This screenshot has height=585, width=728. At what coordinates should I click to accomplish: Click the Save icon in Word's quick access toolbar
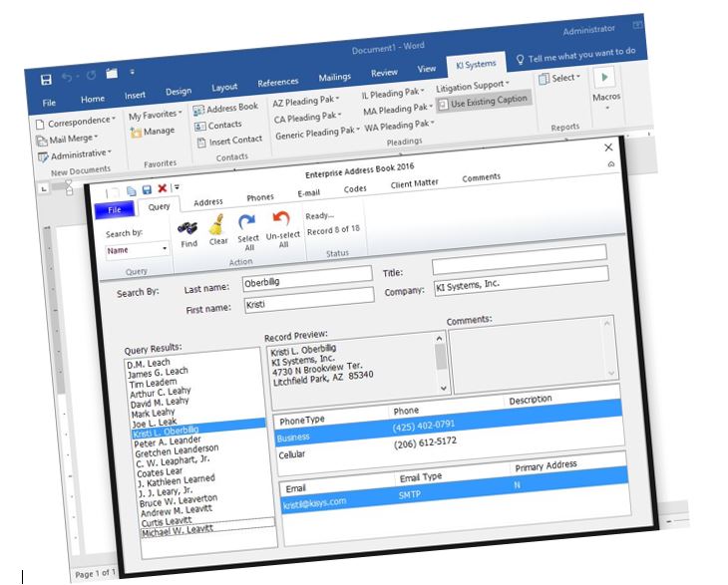[46, 80]
